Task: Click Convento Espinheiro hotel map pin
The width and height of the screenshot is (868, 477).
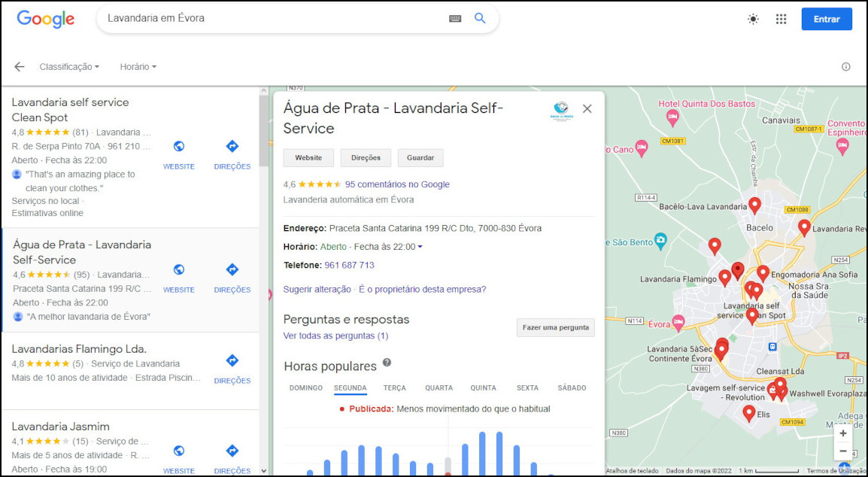Action: pyautogui.click(x=842, y=146)
